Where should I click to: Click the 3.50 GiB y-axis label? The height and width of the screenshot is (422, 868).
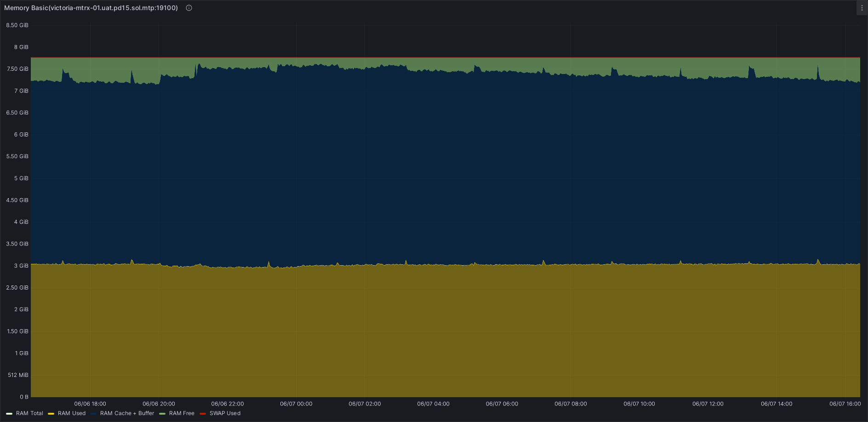pyautogui.click(x=17, y=244)
